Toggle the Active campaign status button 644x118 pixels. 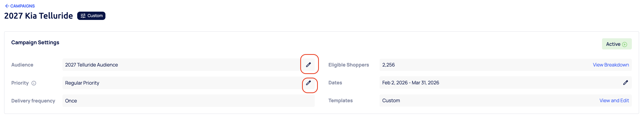click(x=616, y=44)
